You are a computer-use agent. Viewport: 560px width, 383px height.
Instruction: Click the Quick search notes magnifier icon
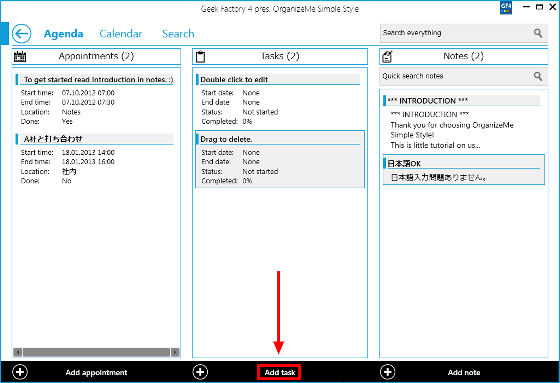pyautogui.click(x=538, y=76)
